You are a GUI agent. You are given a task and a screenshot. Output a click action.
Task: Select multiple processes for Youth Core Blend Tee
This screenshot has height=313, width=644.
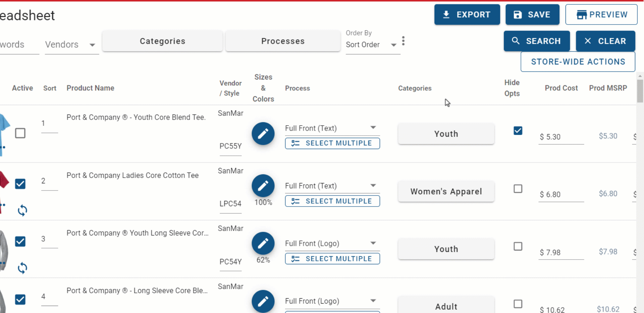(x=332, y=143)
